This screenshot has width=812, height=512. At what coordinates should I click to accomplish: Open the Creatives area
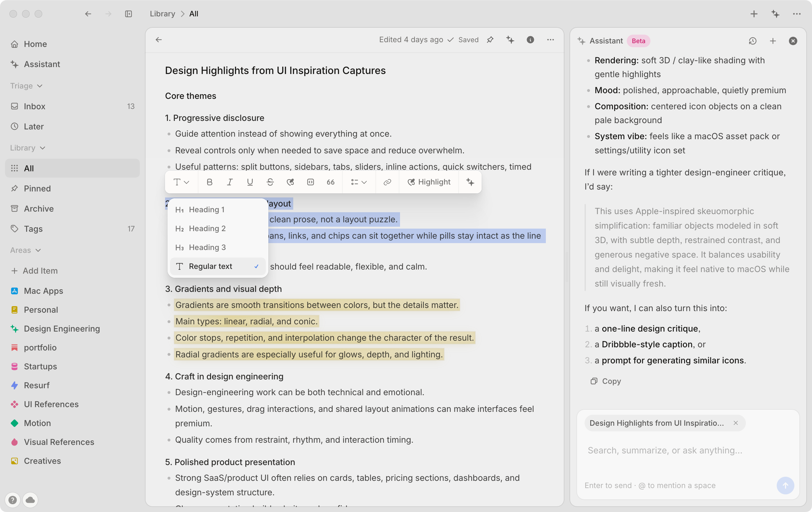point(72,461)
